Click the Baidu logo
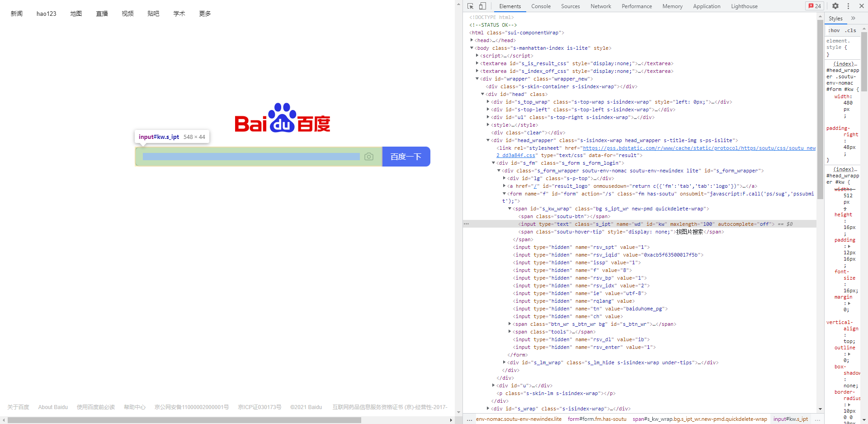868x424 pixels. (283, 118)
